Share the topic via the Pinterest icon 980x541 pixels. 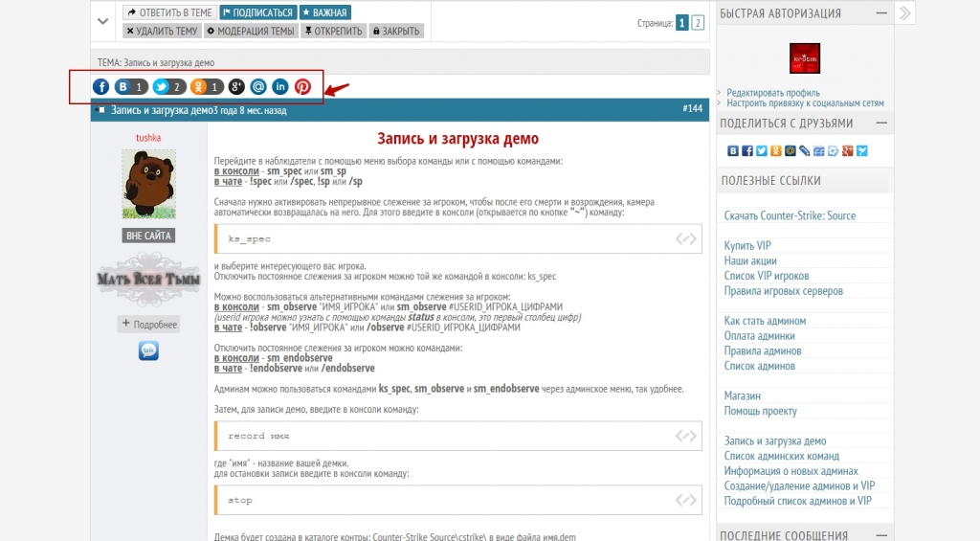(x=302, y=87)
